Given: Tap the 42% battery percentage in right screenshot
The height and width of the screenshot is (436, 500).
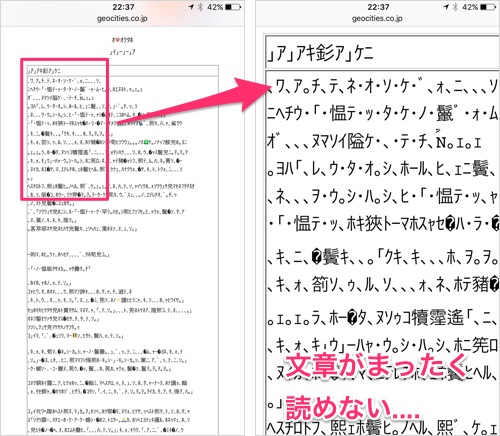Looking at the screenshot, I should pos(470,7).
